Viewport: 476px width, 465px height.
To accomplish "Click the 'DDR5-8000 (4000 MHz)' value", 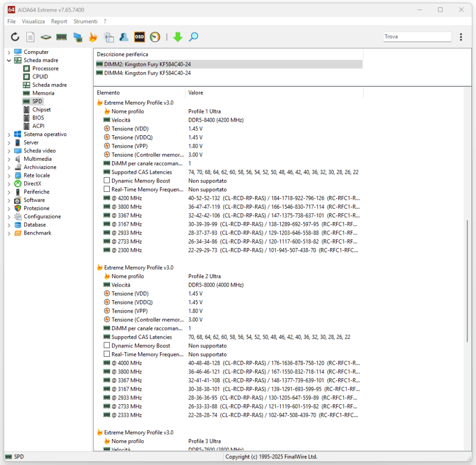I will pos(216,285).
